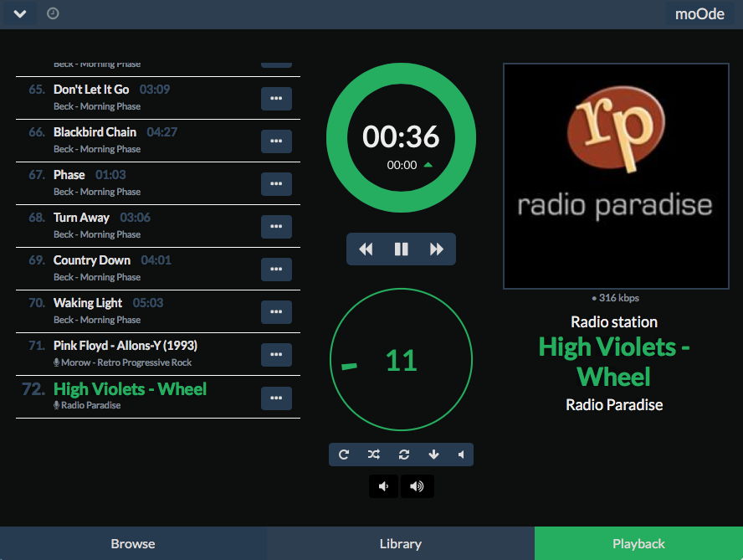Click the 00:36 elapsed time display
The height and width of the screenshot is (560, 743).
point(401,136)
